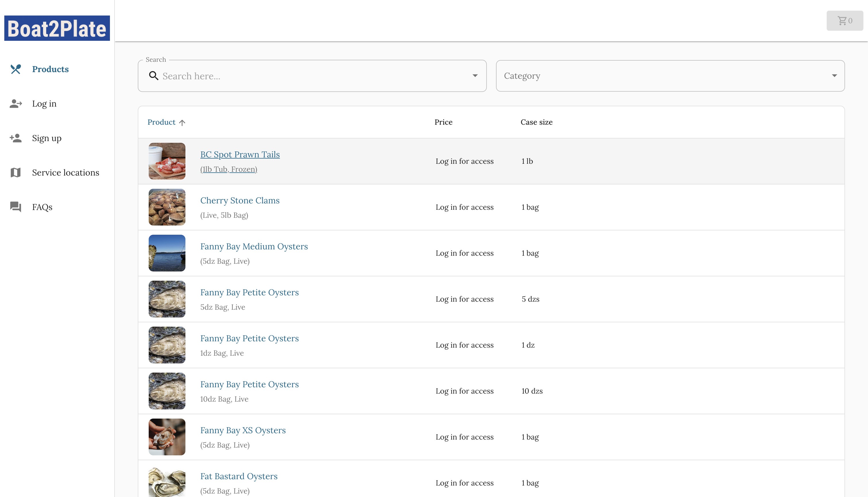Click the Service locations map icon

pyautogui.click(x=16, y=172)
